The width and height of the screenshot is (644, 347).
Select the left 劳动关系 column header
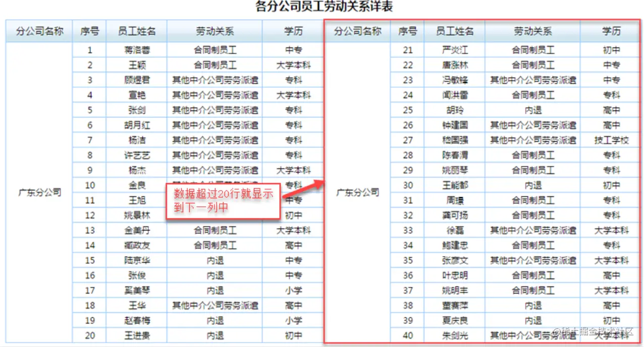[213, 31]
